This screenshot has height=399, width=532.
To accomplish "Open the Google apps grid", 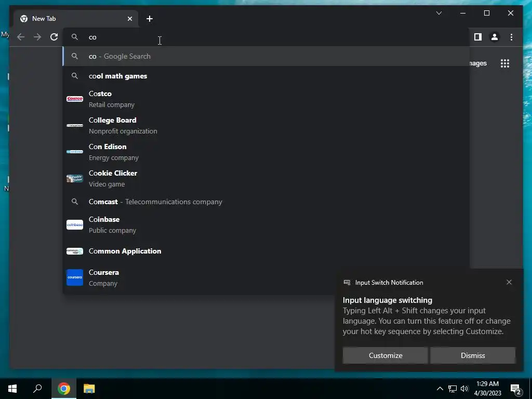I will click(x=505, y=63).
